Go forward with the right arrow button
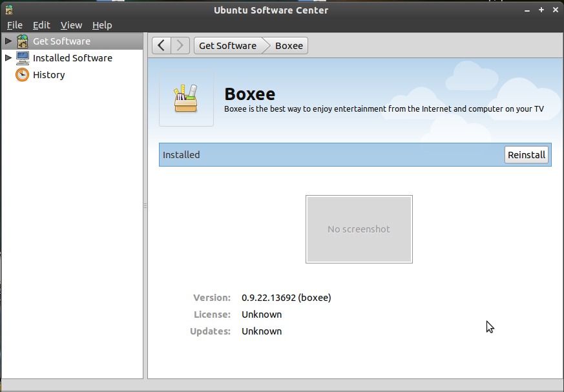The image size is (564, 392). tap(180, 46)
